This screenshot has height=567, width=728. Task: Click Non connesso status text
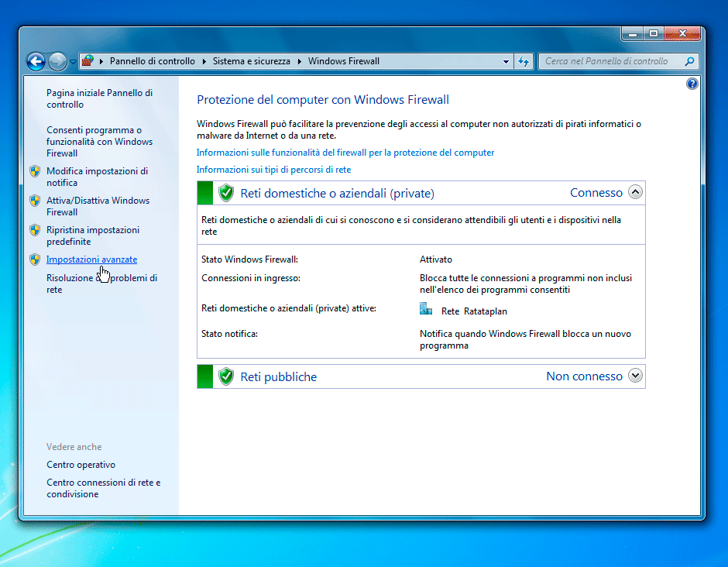coord(584,376)
